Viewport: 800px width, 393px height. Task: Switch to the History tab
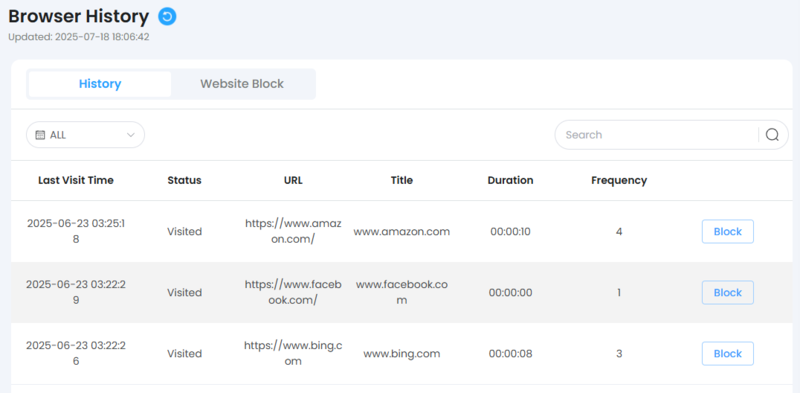click(x=100, y=84)
